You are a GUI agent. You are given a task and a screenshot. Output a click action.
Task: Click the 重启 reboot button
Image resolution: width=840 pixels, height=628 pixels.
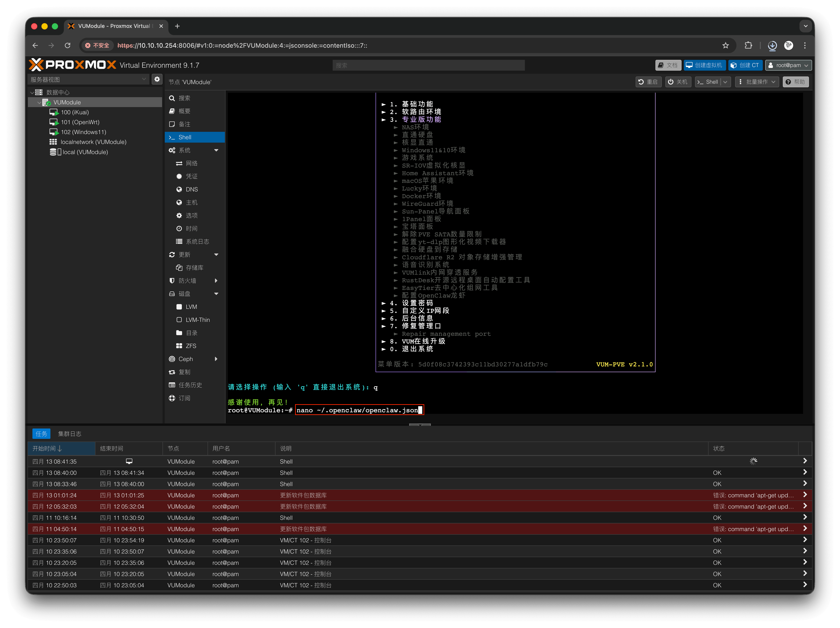[648, 82]
